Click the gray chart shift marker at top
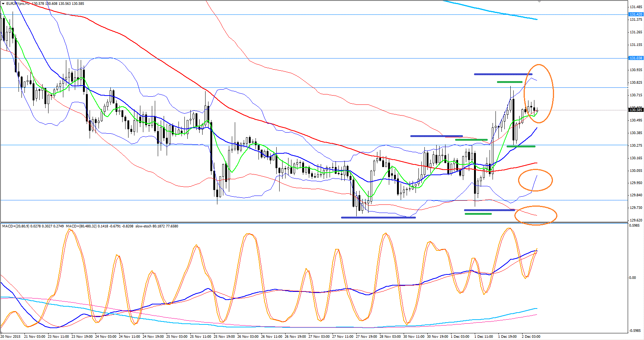 coord(539,1)
